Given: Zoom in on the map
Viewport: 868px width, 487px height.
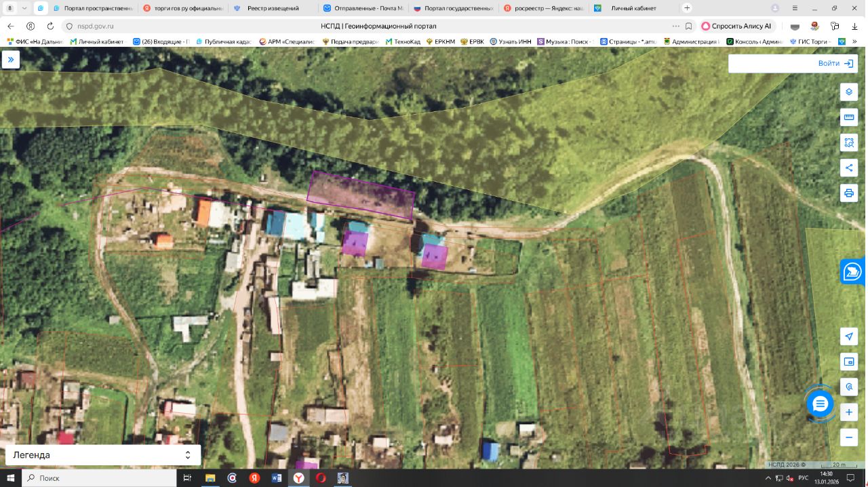Looking at the screenshot, I should [848, 412].
